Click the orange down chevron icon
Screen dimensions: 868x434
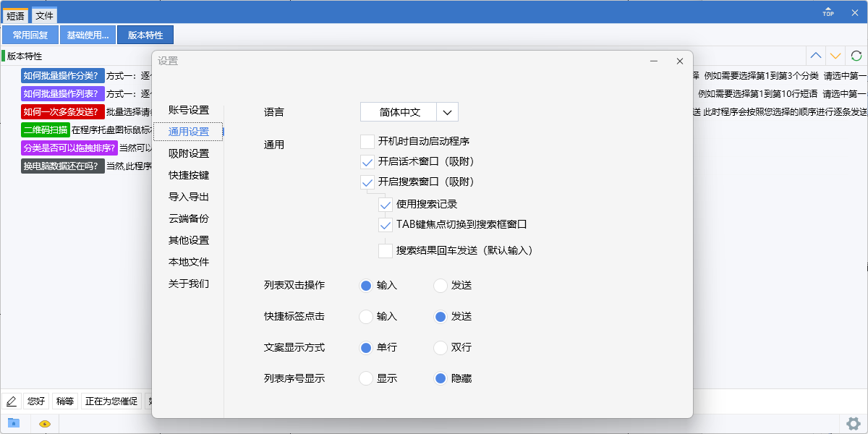(x=835, y=55)
